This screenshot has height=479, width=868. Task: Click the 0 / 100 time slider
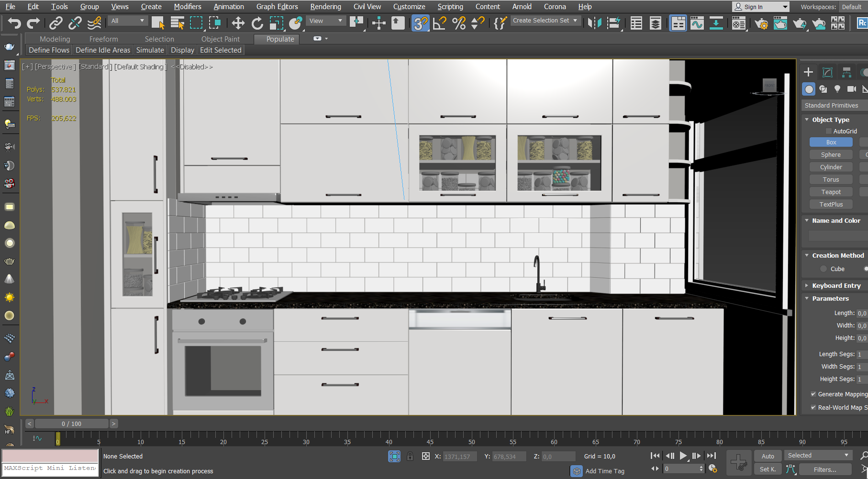point(71,424)
